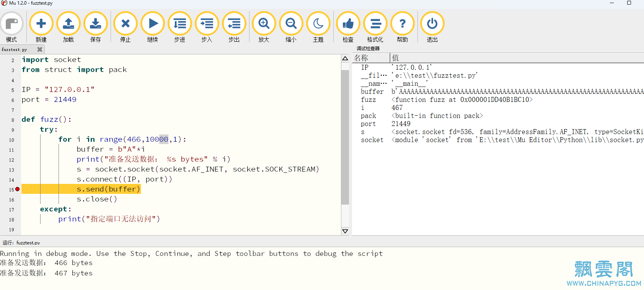Save the file with 保存

coord(95,27)
